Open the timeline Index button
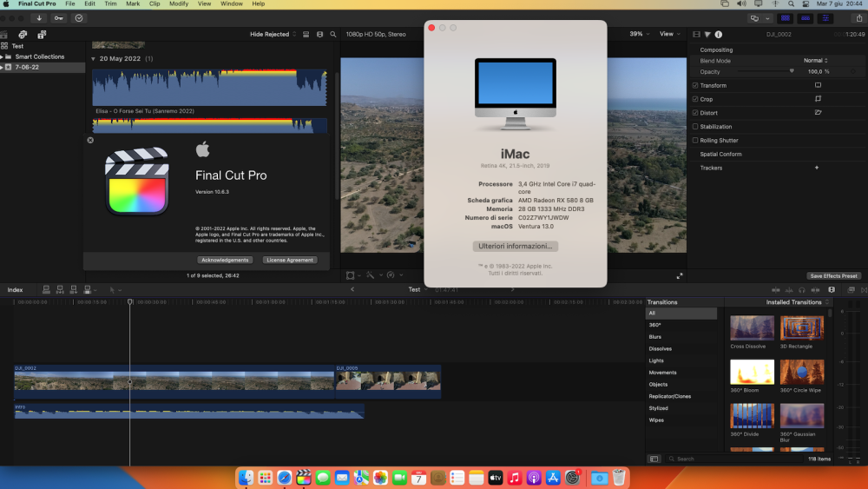This screenshot has width=868, height=489. tap(15, 289)
